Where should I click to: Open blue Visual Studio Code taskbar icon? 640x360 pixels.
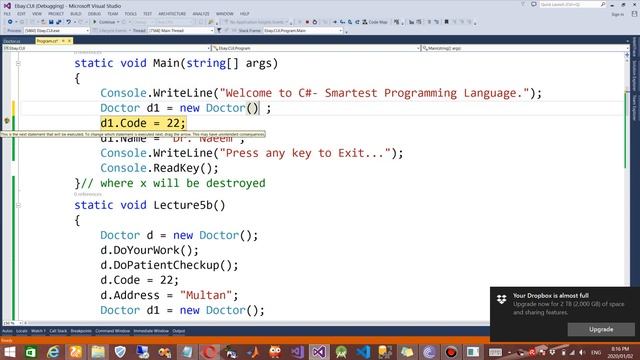363,352
